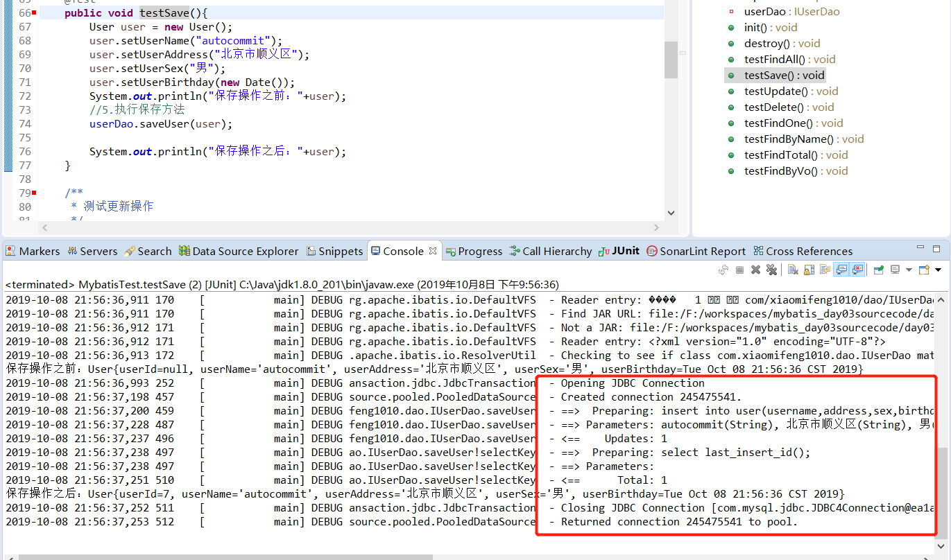Click the "Created connection 245475541." log line

pyautogui.click(x=651, y=397)
